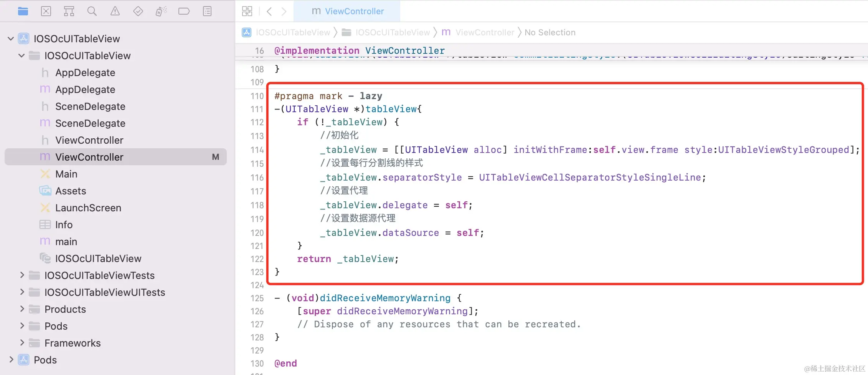Image resolution: width=868 pixels, height=375 pixels.
Task: Open the Test navigator diamond icon
Action: click(138, 11)
